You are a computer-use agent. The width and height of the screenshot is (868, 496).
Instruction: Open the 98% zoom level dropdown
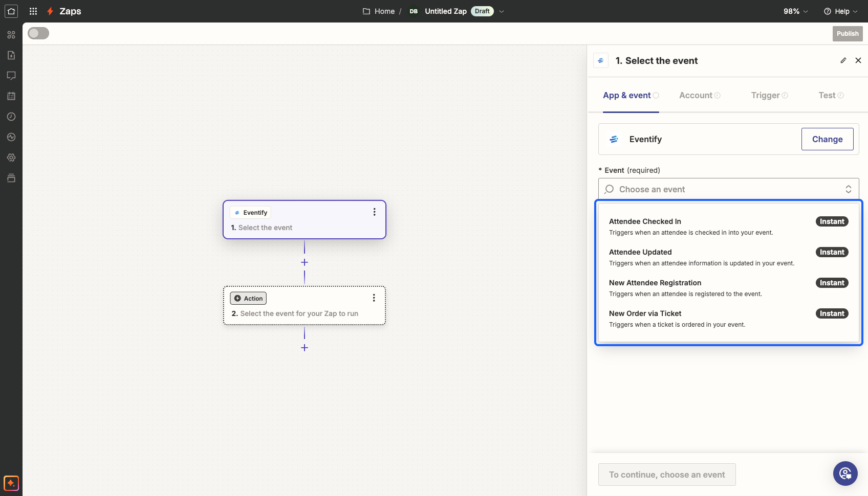coord(796,11)
